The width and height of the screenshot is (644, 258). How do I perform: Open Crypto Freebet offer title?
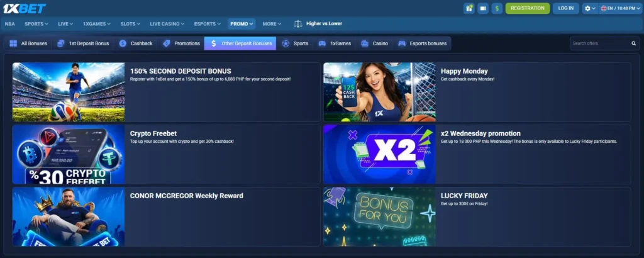tap(153, 133)
